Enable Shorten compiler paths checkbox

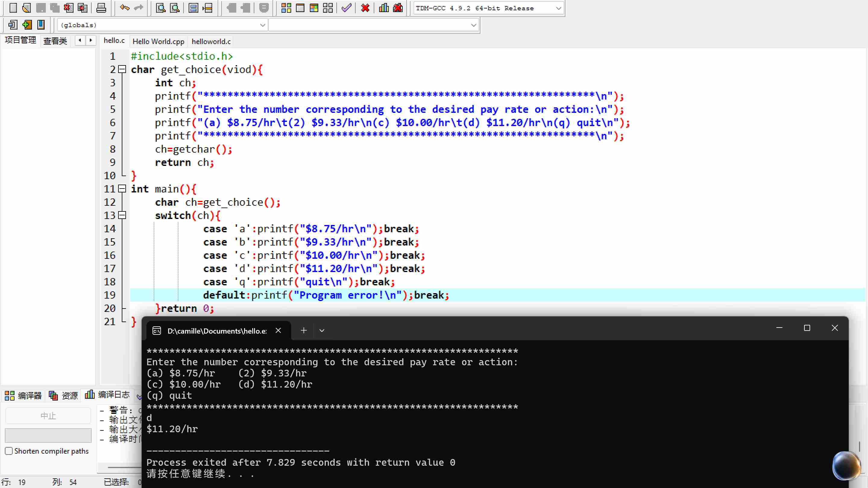point(9,451)
